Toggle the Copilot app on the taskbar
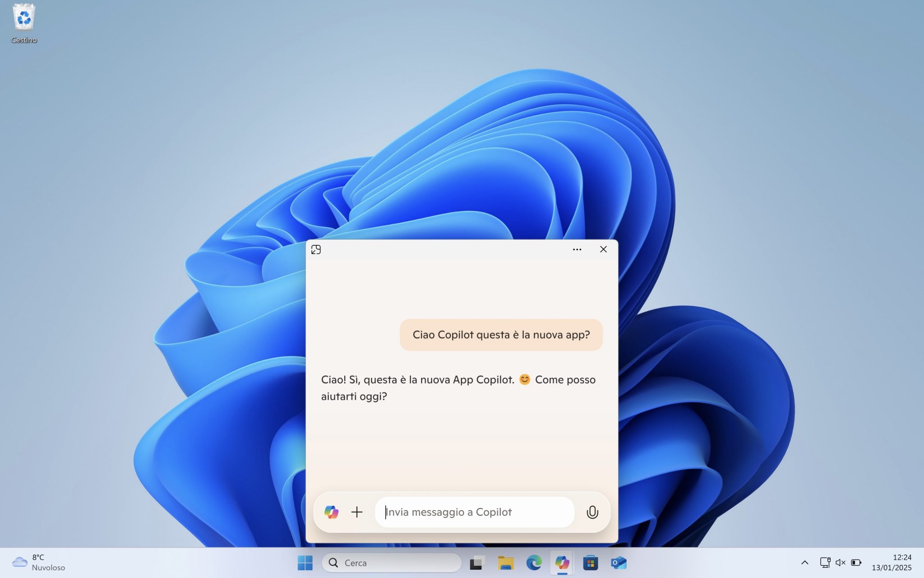This screenshot has height=578, width=924. click(x=562, y=563)
